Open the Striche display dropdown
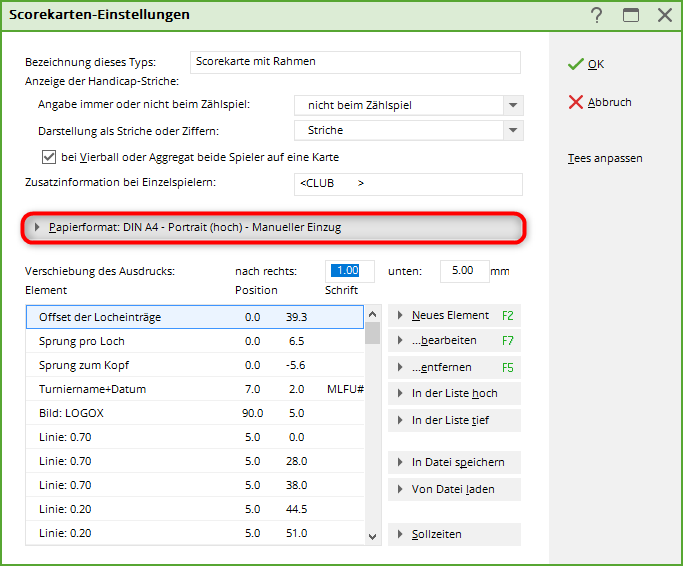683x566 pixels. click(x=513, y=130)
